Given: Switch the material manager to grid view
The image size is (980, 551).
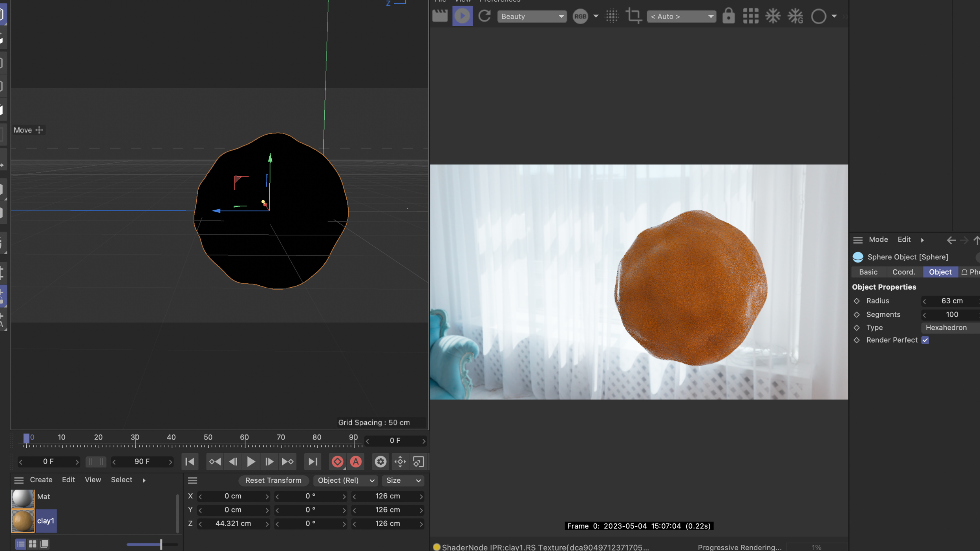Looking at the screenshot, I should pos(33,544).
